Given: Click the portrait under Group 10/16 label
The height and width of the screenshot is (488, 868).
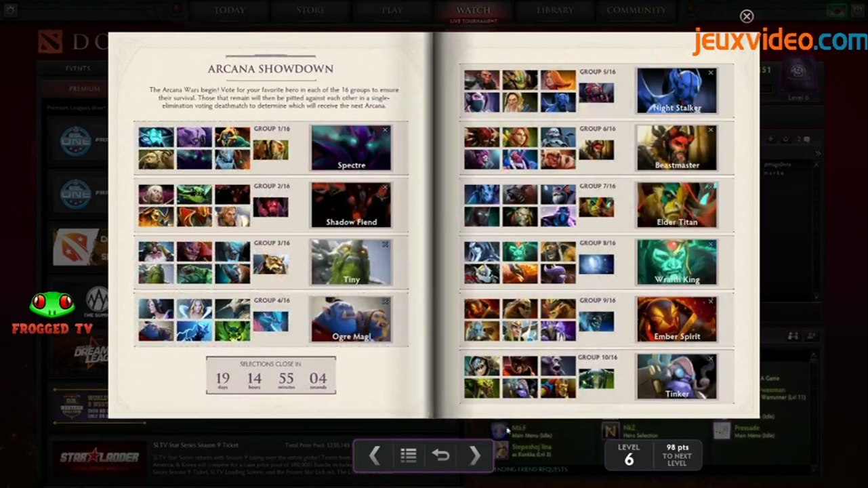Looking at the screenshot, I should click(596, 378).
